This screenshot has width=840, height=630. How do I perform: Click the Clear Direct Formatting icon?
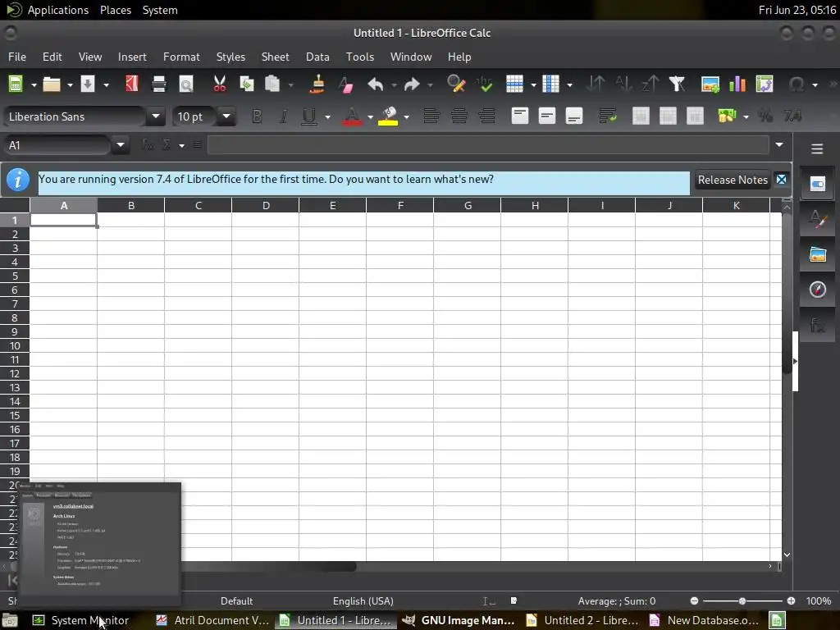point(345,84)
